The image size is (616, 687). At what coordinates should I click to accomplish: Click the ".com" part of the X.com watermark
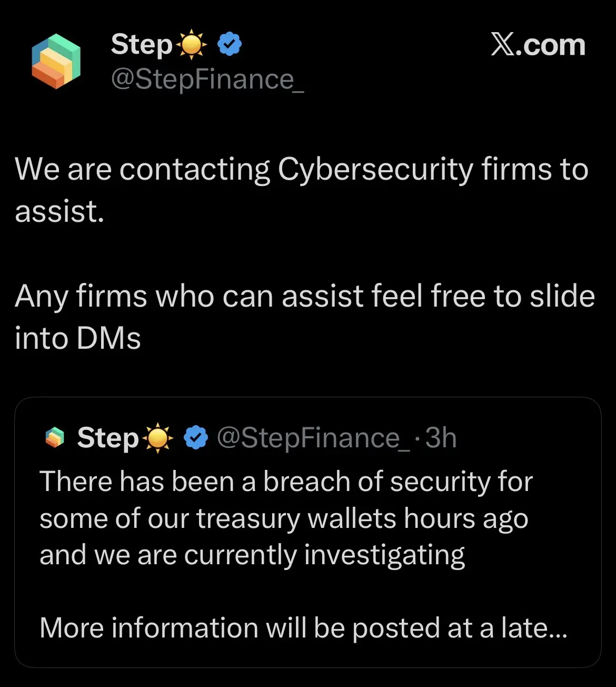click(x=551, y=45)
